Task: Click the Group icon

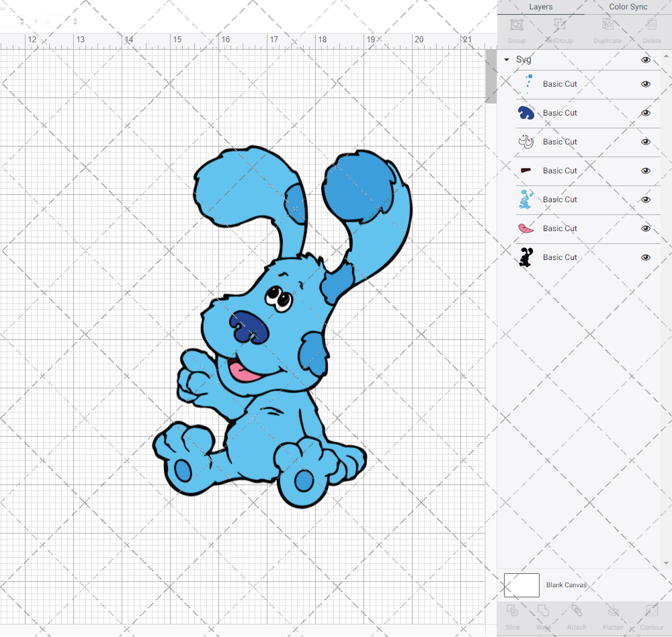Action: [x=516, y=25]
